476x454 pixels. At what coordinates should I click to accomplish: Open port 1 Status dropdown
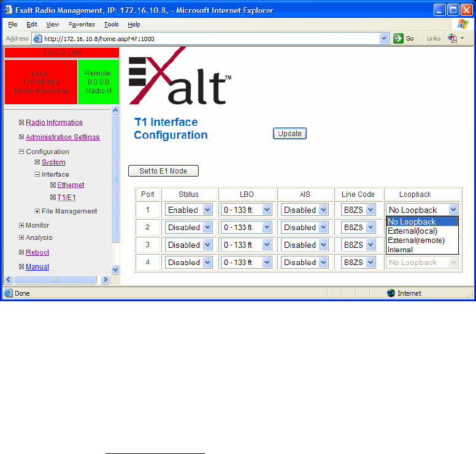tap(207, 210)
